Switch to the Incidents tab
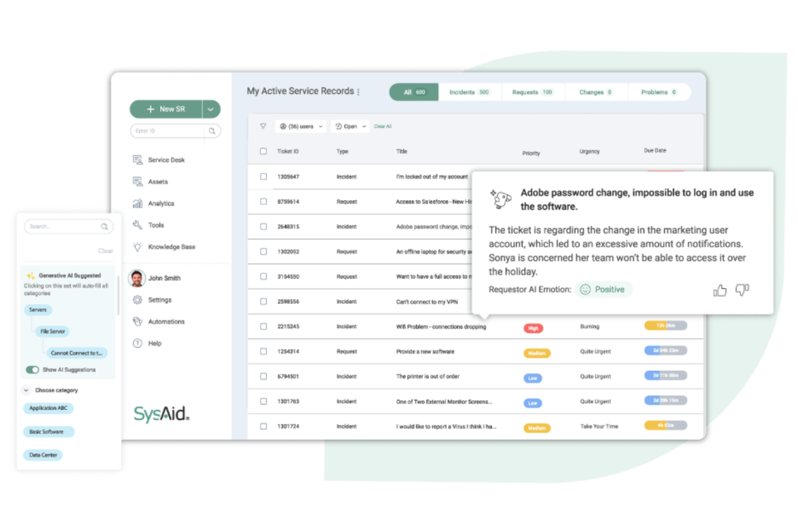The height and width of the screenshot is (532, 798). pos(469,92)
